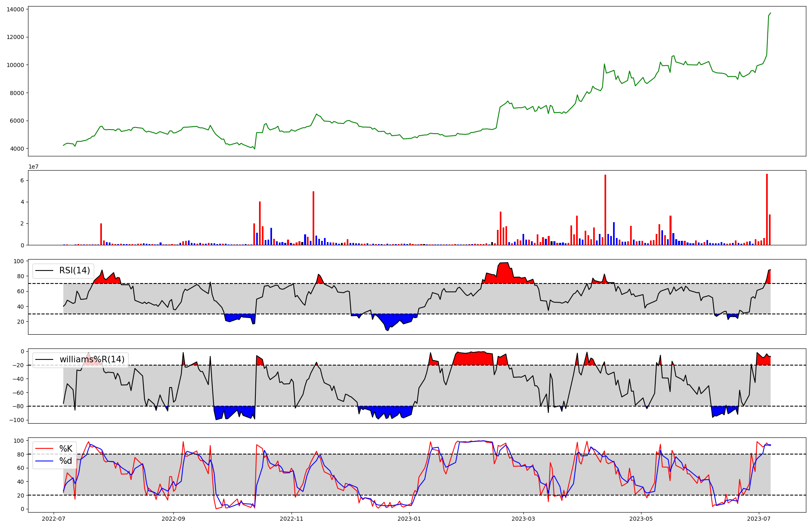
Task: Click the green price line's final peak
Action: 770,13
